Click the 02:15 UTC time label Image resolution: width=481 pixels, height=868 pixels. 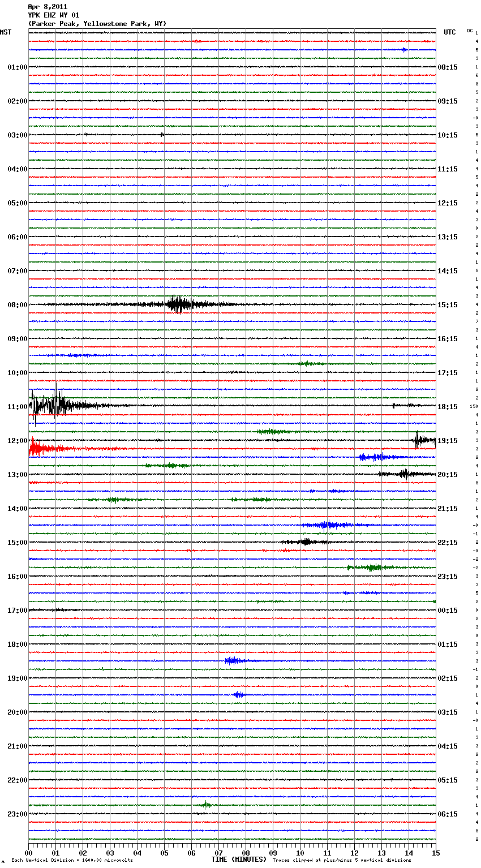pyautogui.click(x=448, y=678)
